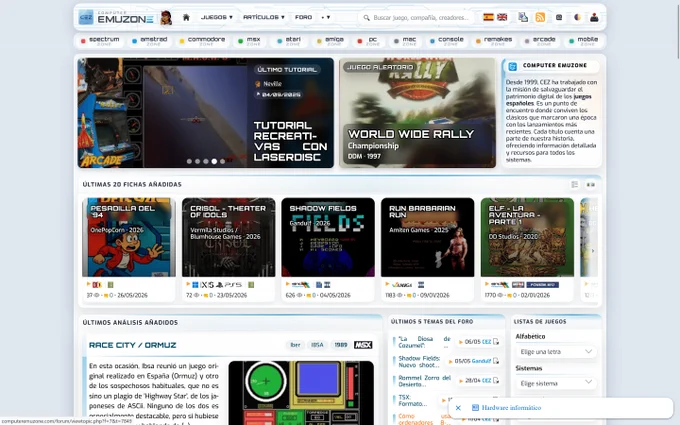Image resolution: width=680 pixels, height=425 pixels.
Task: Open the remakes zone tab
Action: (x=494, y=41)
